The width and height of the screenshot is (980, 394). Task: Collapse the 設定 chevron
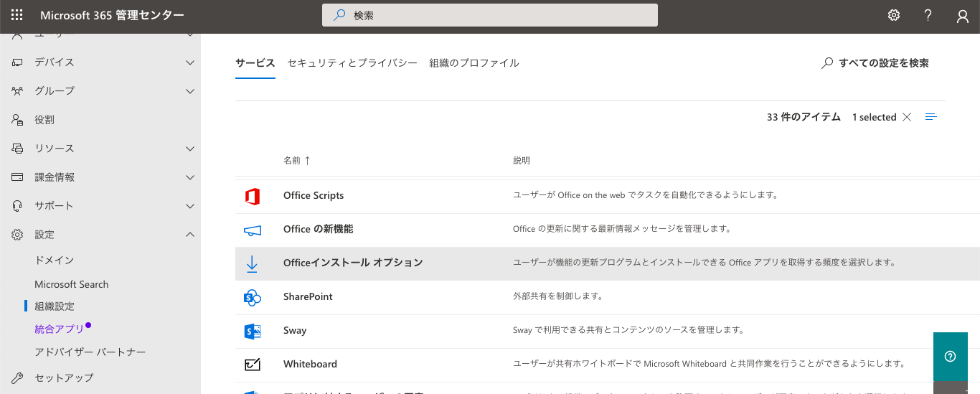(x=190, y=235)
